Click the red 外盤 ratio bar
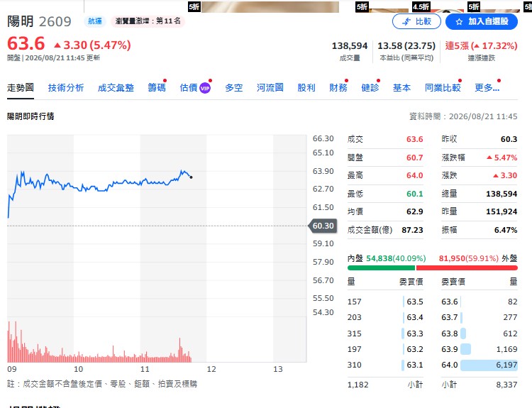Viewport: 532px width, 408px height. pos(467,268)
